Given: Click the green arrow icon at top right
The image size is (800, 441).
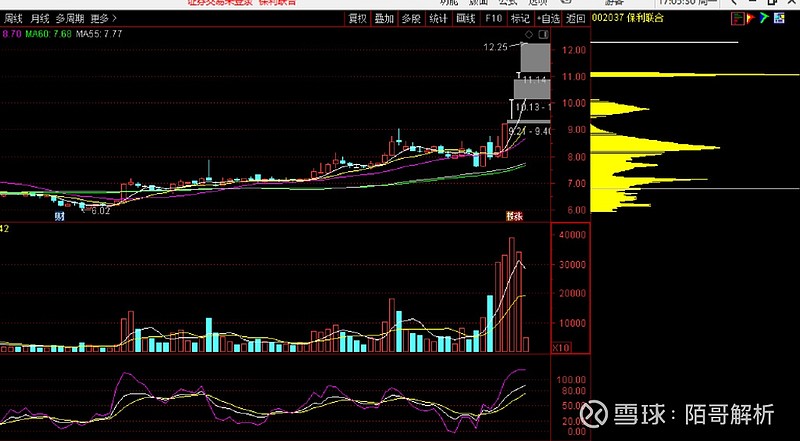Looking at the screenshot, I should click(x=761, y=18).
